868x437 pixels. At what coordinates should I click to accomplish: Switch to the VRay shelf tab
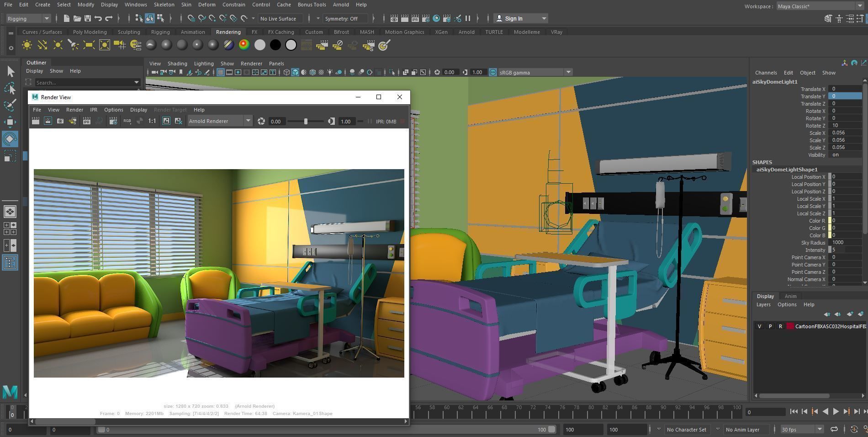[556, 32]
